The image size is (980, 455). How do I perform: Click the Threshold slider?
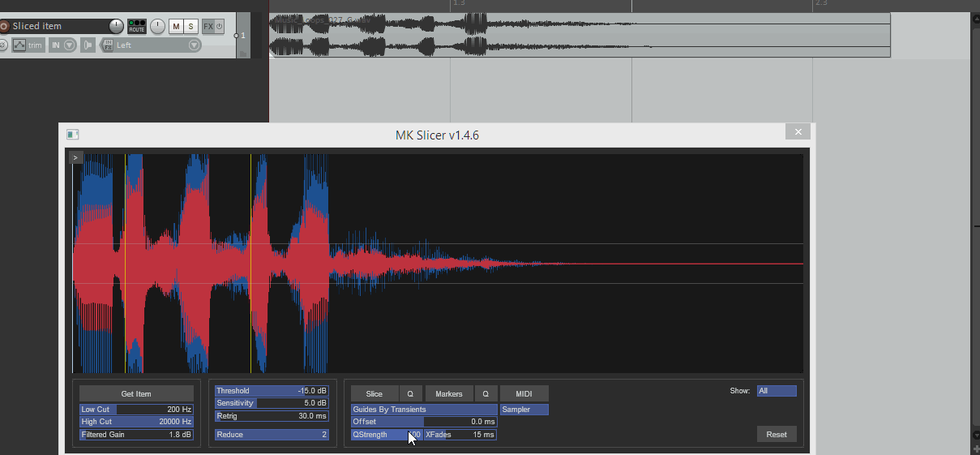[272, 391]
